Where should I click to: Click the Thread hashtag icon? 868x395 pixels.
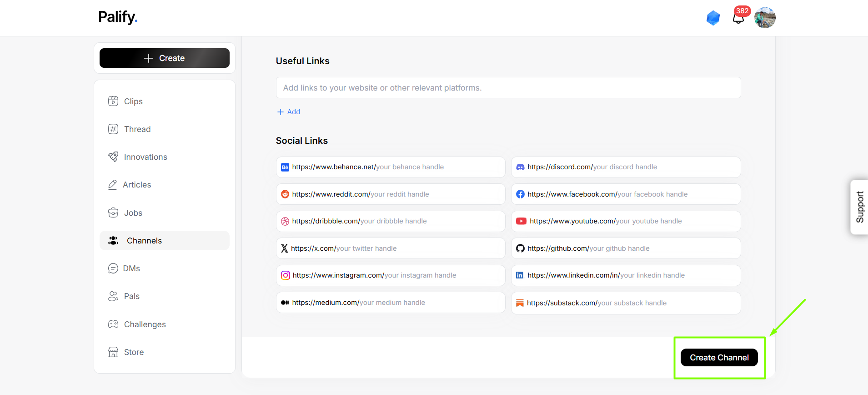113,129
